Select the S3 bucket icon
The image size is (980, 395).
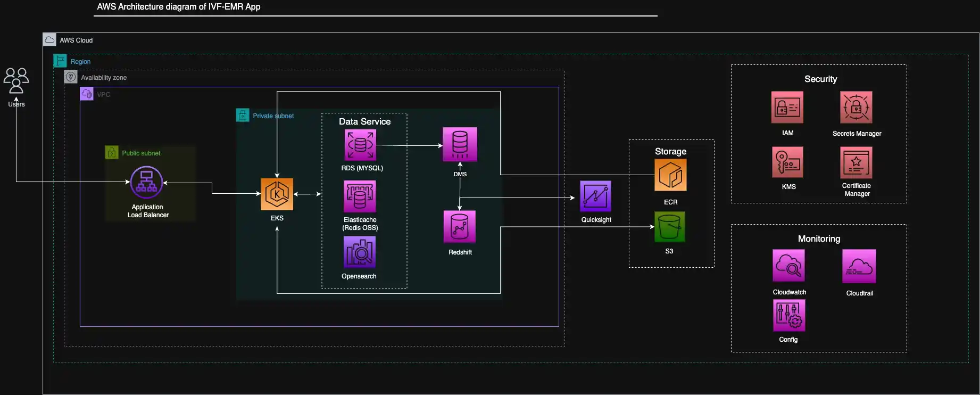coord(670,227)
